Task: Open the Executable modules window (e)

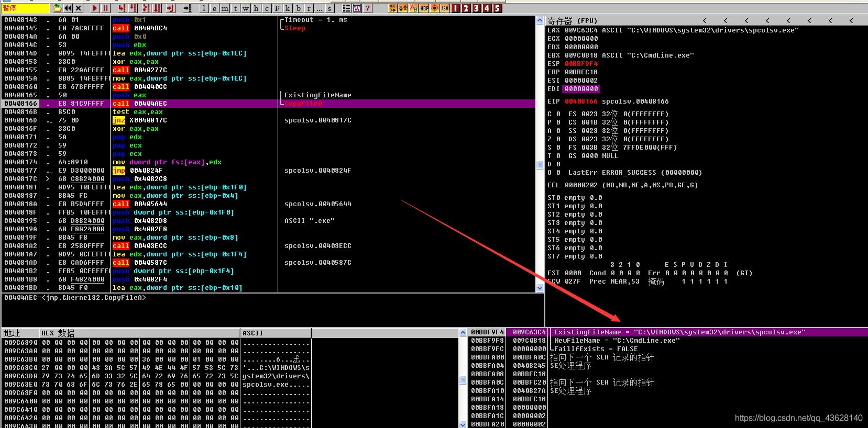Action: pos(214,8)
